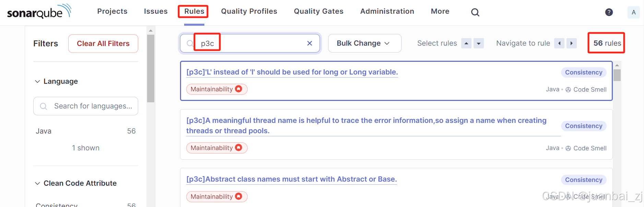Viewport: 644px width, 207px height.
Task: Collapse the Clean Code Attribute section
Action: click(37, 183)
